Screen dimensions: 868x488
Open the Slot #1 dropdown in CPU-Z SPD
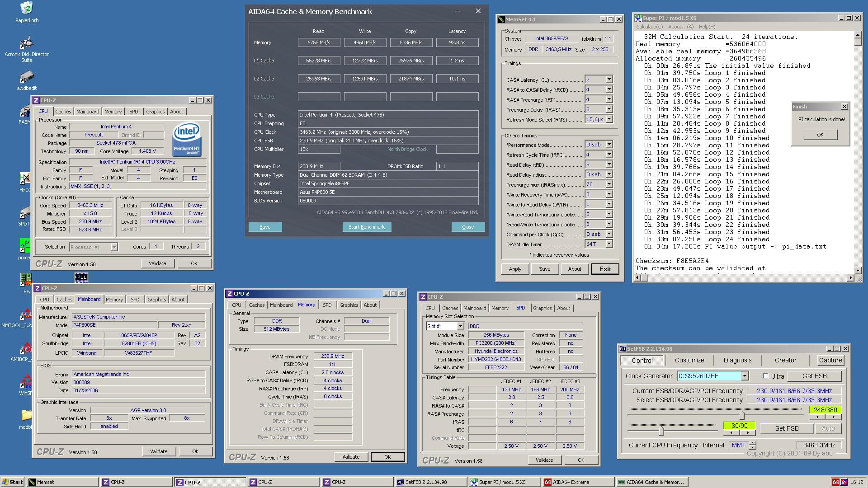(x=460, y=326)
